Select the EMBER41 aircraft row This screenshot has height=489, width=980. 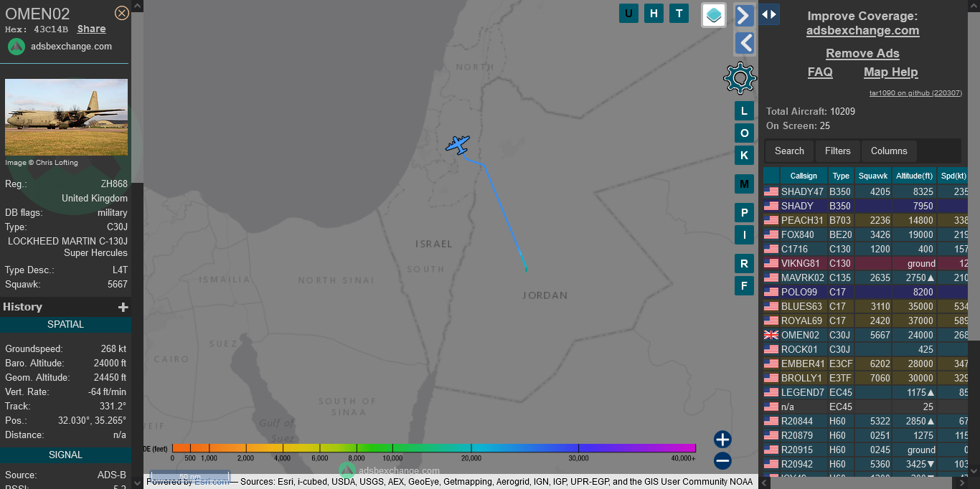click(x=865, y=364)
